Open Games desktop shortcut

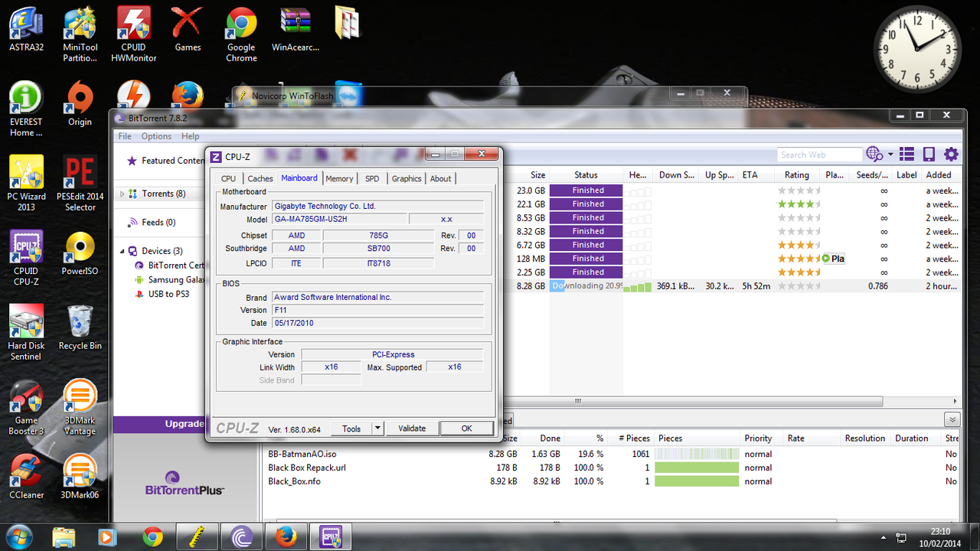[x=188, y=31]
